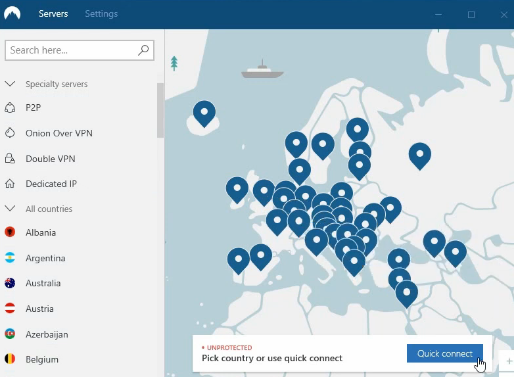This screenshot has width=514, height=377.
Task: Click the Double VPN padlock icon
Action: [10, 158]
